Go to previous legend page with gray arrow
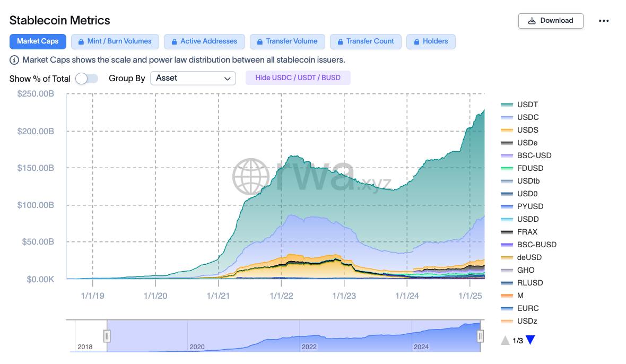 [505, 341]
